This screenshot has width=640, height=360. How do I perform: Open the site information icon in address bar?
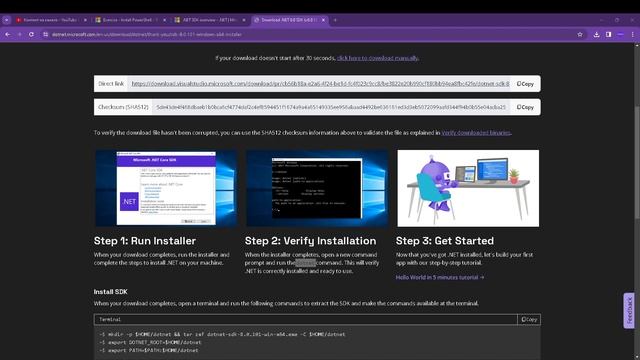click(x=45, y=35)
